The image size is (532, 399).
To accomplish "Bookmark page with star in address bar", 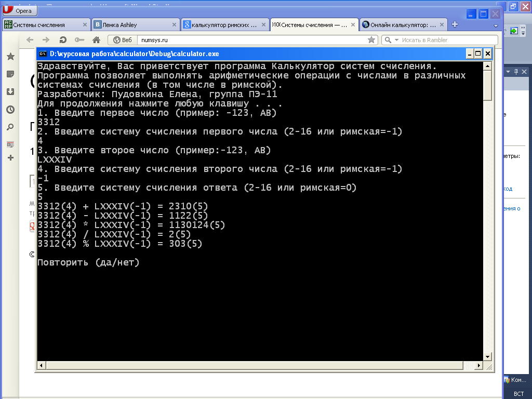I will (371, 40).
